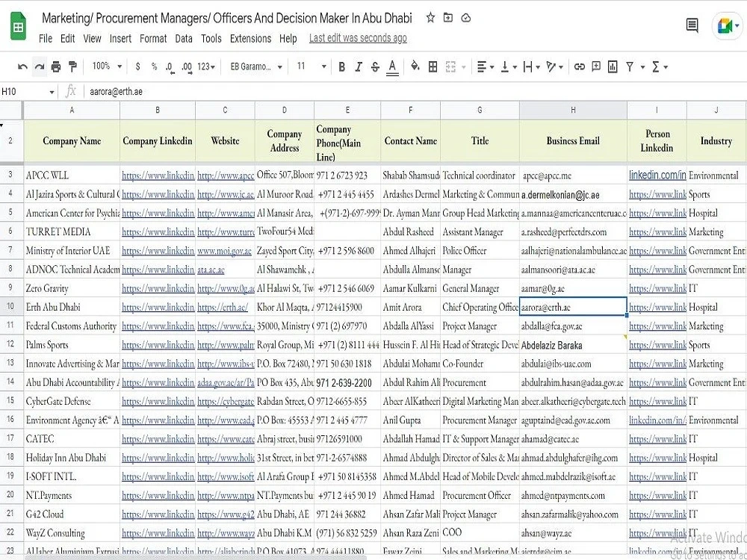The height and width of the screenshot is (560, 747).
Task: Select cell 'Procurement Officer' in NT.Payments row
Action: (480, 495)
